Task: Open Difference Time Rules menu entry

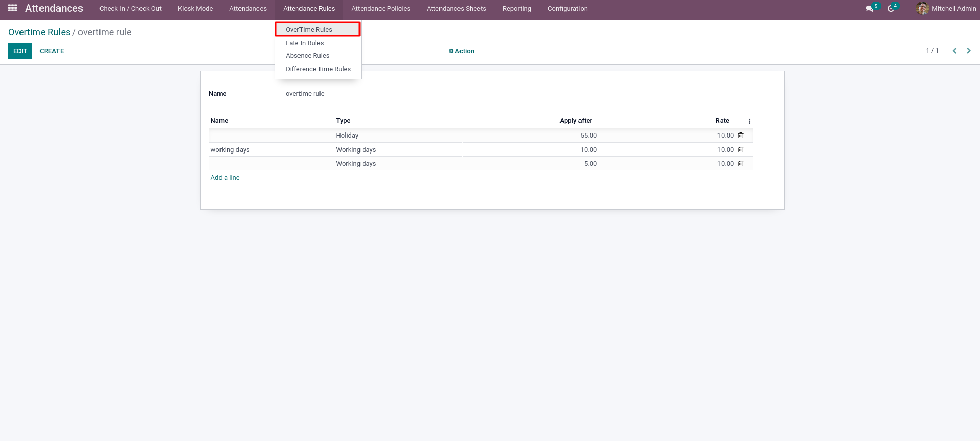Action: click(318, 69)
